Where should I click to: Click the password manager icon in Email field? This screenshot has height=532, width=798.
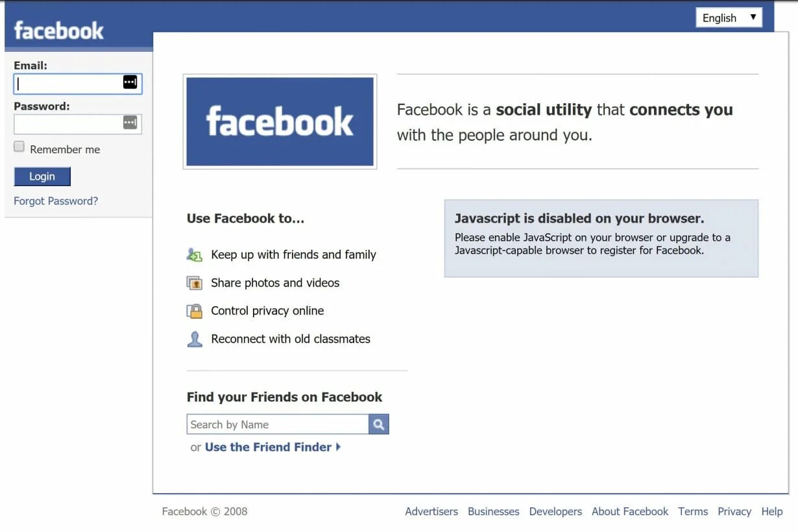coord(130,82)
